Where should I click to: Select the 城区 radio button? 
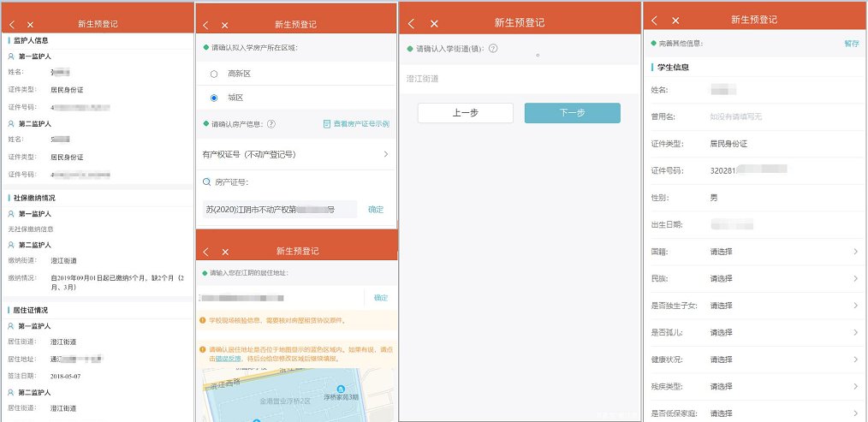click(x=213, y=98)
